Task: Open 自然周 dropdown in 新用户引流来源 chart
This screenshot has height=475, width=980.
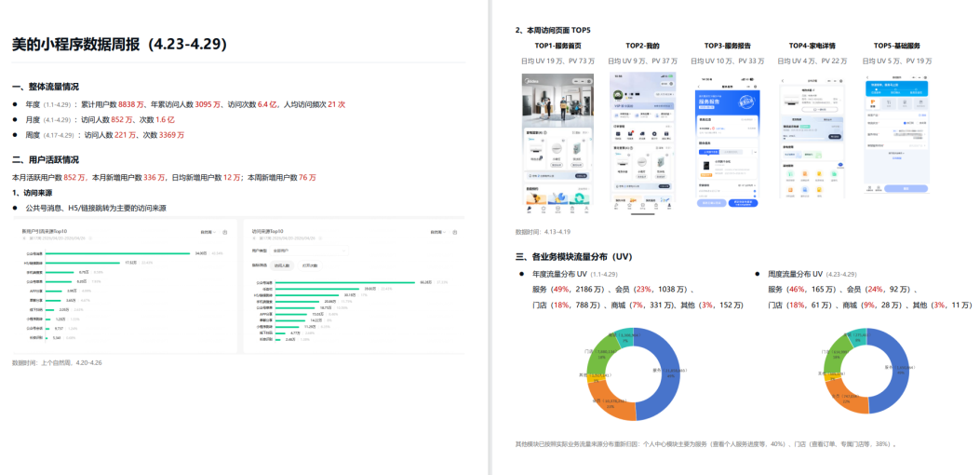Action: [208, 232]
